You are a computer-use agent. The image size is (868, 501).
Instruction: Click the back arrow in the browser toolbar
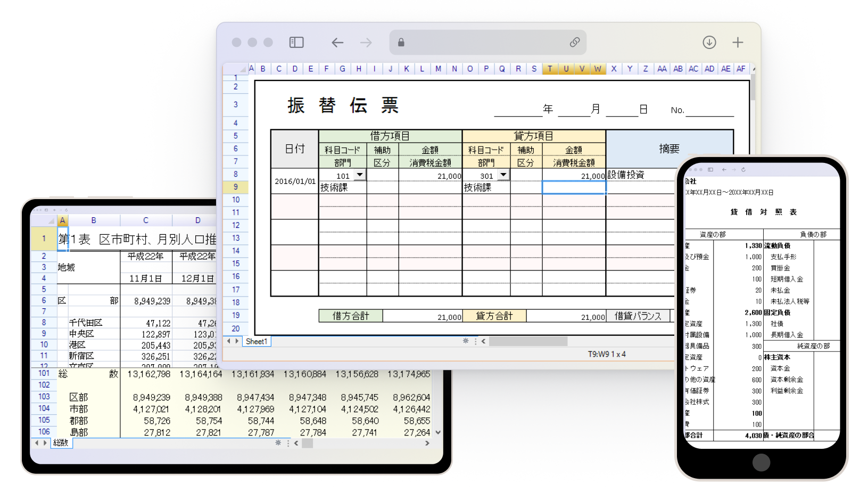337,42
